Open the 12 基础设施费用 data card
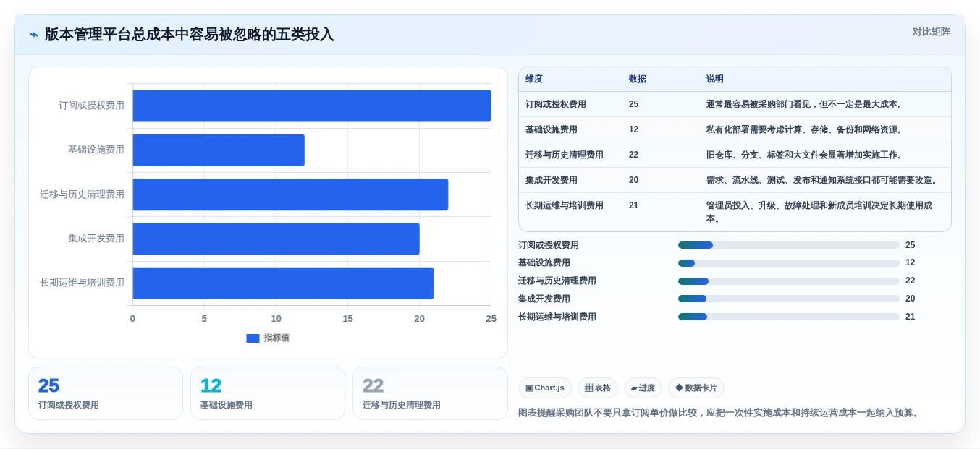The image size is (980, 449). click(268, 393)
